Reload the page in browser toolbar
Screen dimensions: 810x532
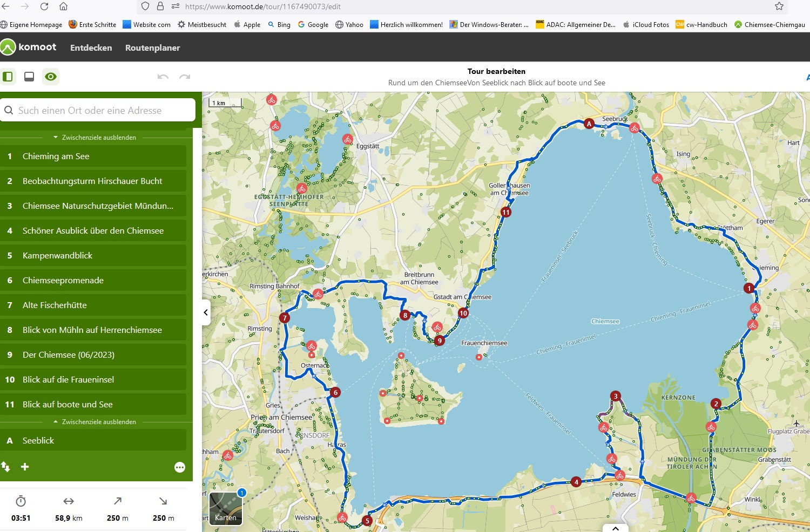click(44, 6)
